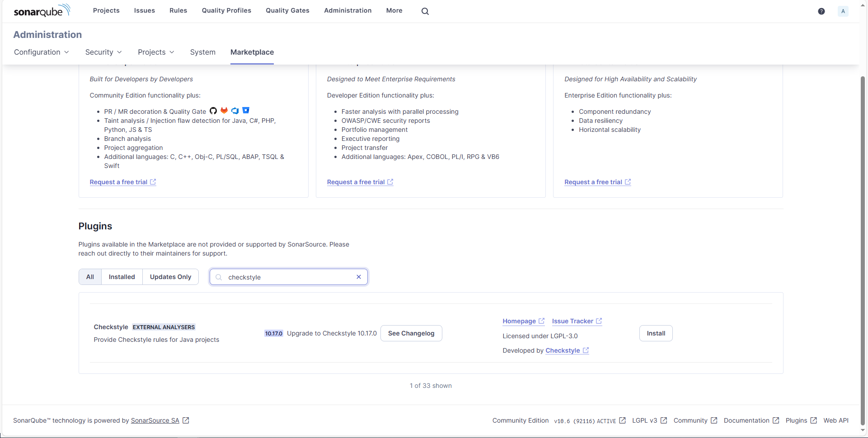Image resolution: width=868 pixels, height=438 pixels.
Task: Expand the Configuration dropdown
Action: point(42,52)
